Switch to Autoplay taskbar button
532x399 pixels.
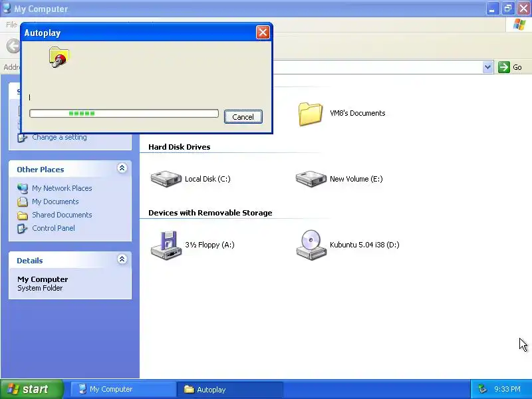tap(229, 389)
